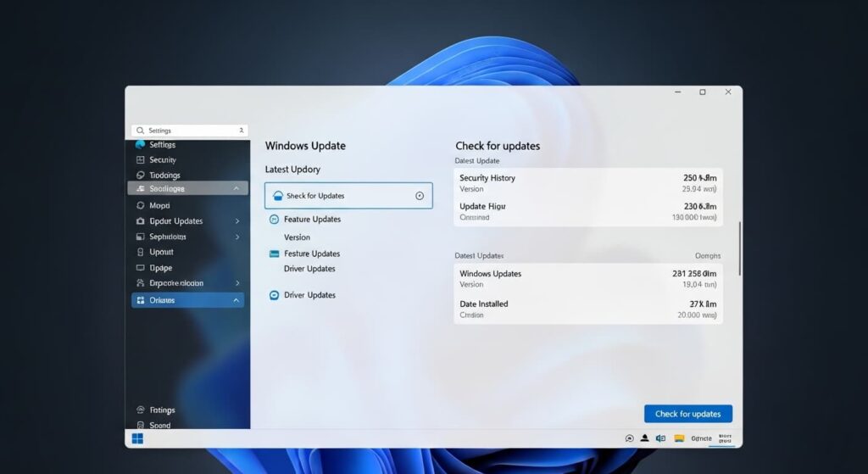
Task: Click the small icon at the right of the search field
Action: 242,131
